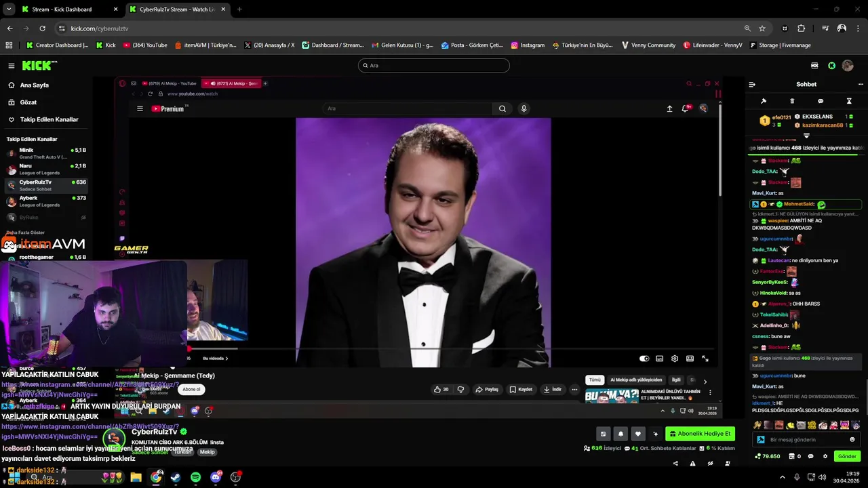Viewport: 868px width, 488px height.
Task: Open Kick drops icon in top bar
Action: [814, 66]
